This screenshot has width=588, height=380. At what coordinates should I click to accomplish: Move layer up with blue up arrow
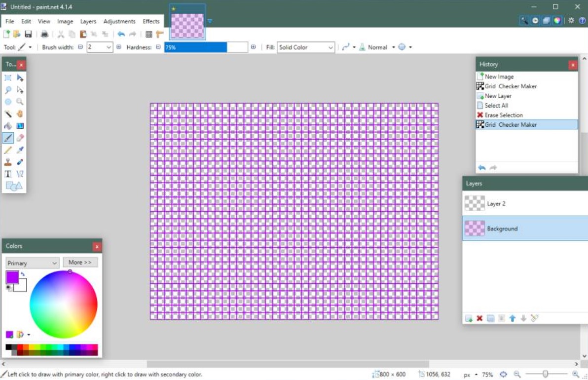pos(513,318)
